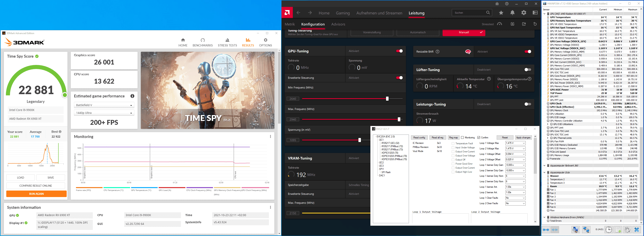This screenshot has height=236, width=644.
Task: Open Aufnehmen und Streamen tab
Action: point(379,13)
